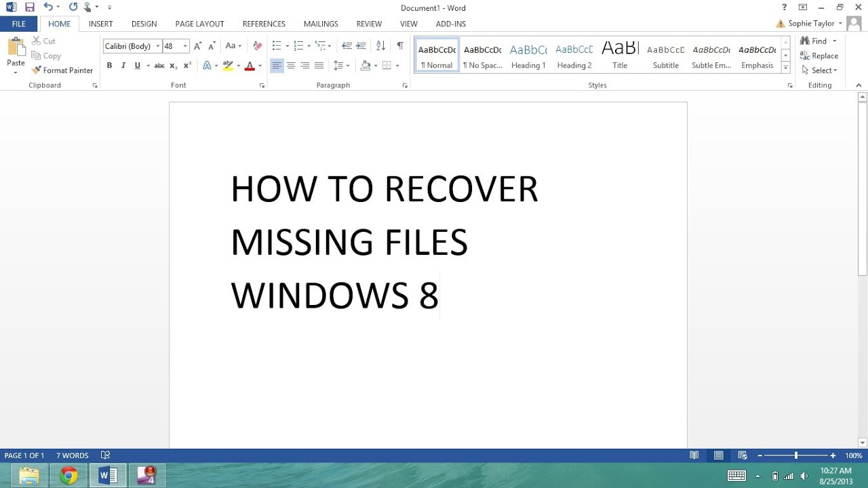Go to the REFERENCES tab
The image size is (868, 488).
tap(264, 24)
